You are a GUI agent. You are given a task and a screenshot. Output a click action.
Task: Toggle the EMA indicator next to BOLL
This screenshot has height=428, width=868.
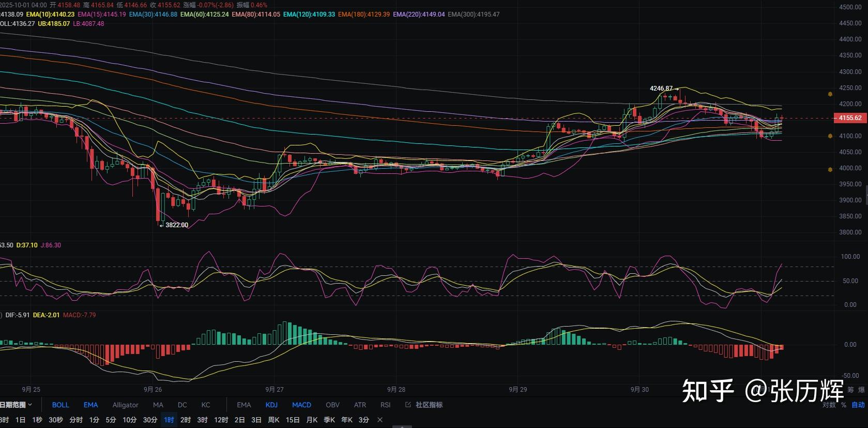(90, 405)
